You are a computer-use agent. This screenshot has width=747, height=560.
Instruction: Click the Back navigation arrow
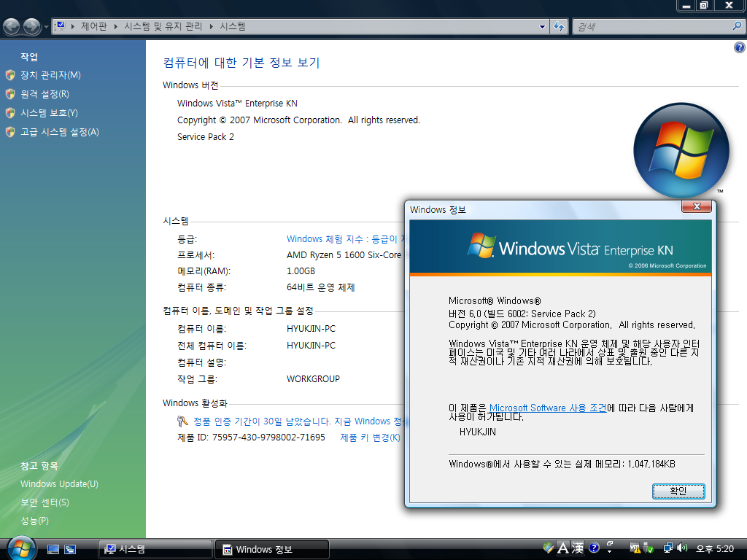pos(12,27)
